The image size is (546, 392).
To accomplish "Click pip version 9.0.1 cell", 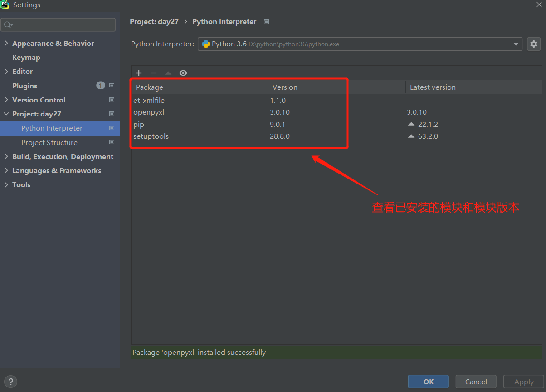I will (278, 124).
